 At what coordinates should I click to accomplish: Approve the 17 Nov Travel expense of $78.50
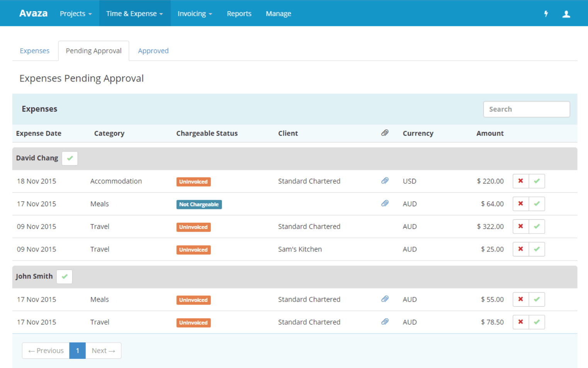(537, 322)
